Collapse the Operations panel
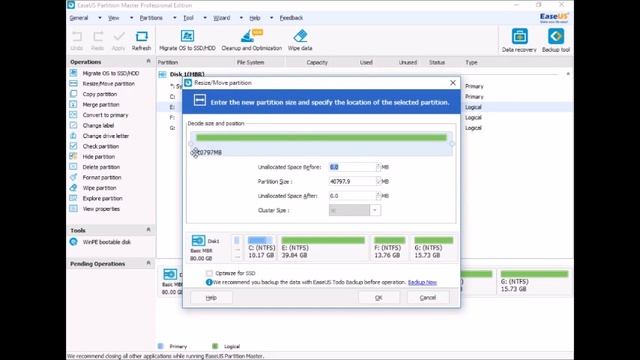This screenshot has width=640, height=360. pos(149,61)
